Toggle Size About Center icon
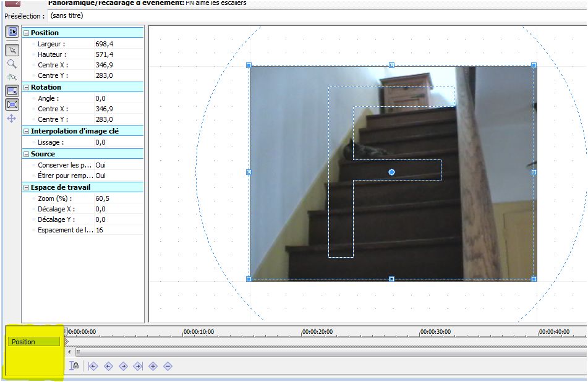This screenshot has width=588, height=382. tap(12, 104)
